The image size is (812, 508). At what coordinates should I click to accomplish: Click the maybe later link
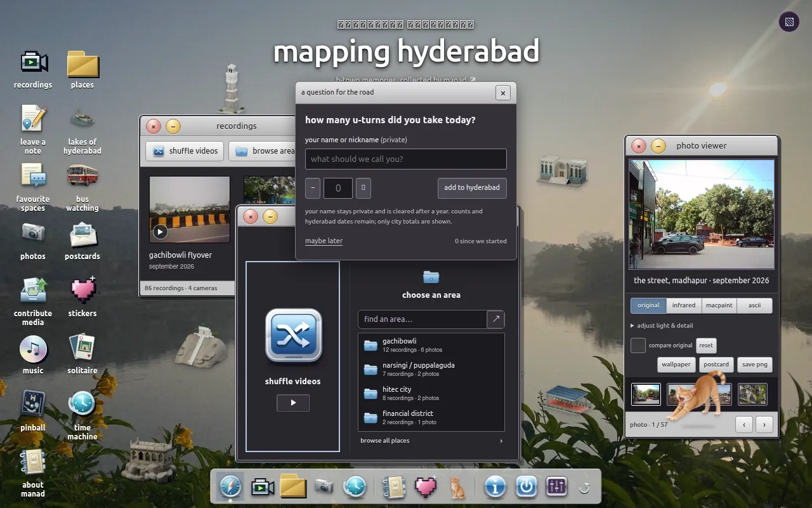(x=324, y=241)
